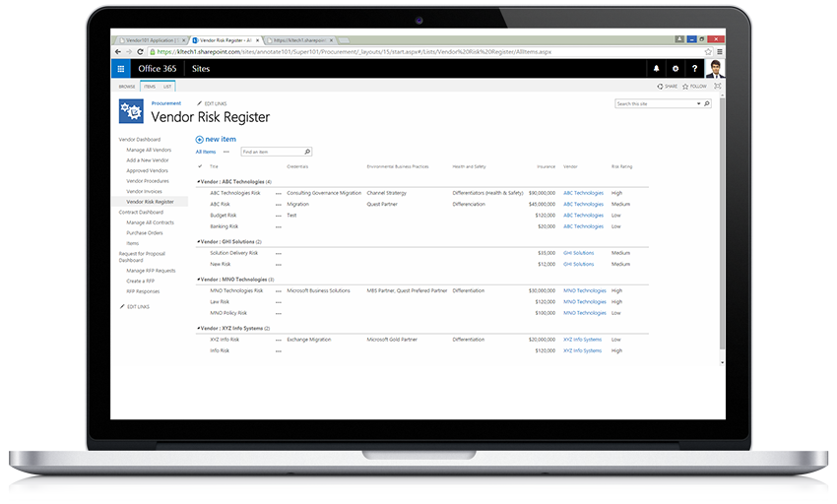
Task: Open ellipsis menu for Budget Risk
Action: 278,216
